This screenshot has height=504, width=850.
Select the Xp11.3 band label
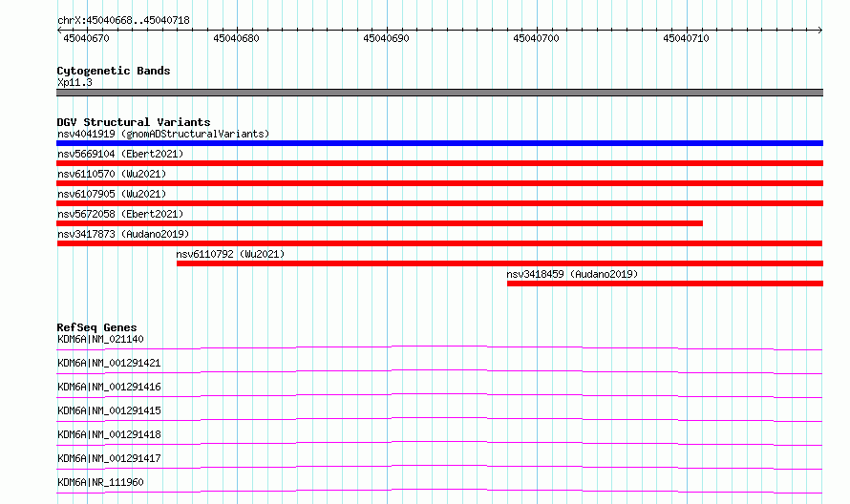coord(74,82)
